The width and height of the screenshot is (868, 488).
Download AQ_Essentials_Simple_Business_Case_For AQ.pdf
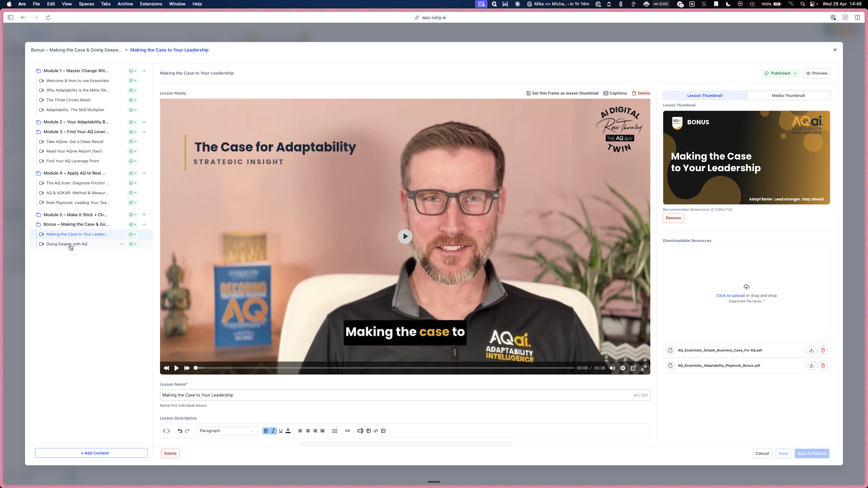pos(811,350)
